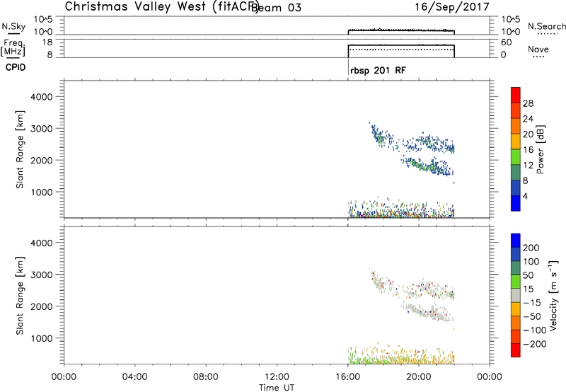Click the 12 tick on Power color bar
This screenshot has height=392, width=566.
pyautogui.click(x=528, y=165)
